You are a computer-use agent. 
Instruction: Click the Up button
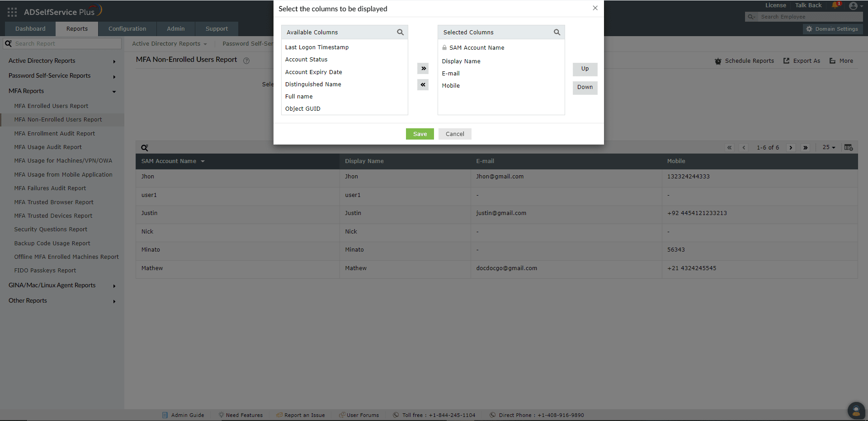pyautogui.click(x=585, y=69)
